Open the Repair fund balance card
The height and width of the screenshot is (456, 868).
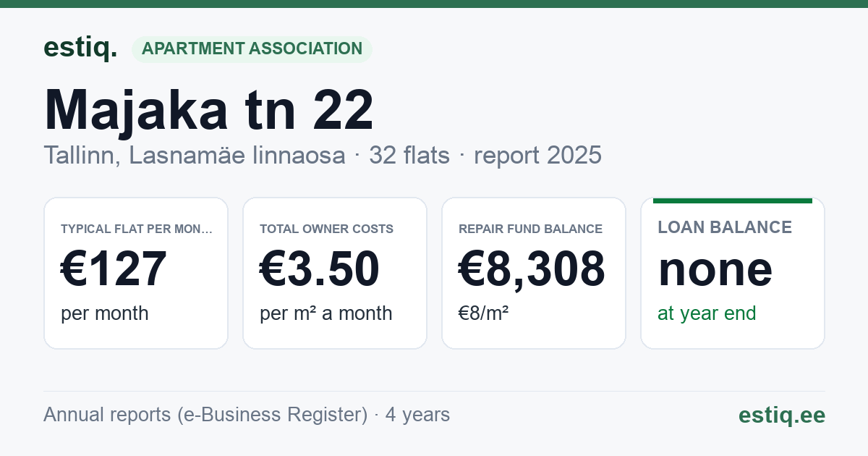[x=534, y=273]
